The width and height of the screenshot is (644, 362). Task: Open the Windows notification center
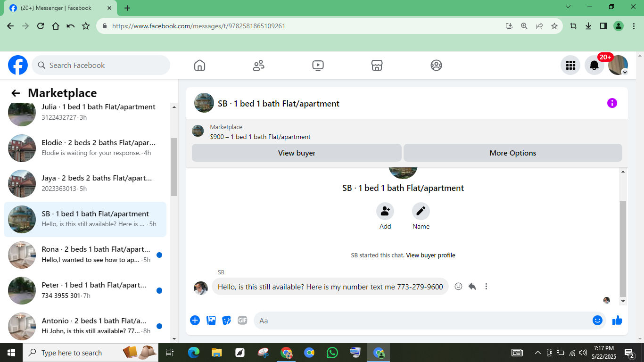coord(629,353)
